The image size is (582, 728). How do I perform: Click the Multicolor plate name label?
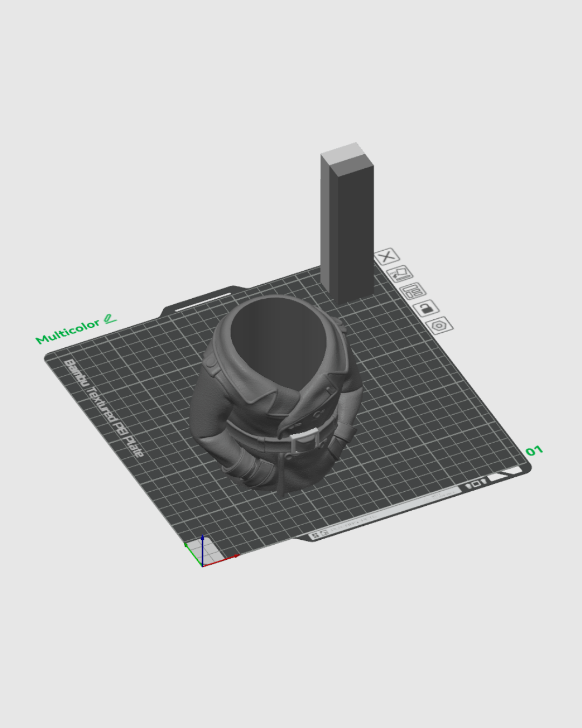(68, 332)
